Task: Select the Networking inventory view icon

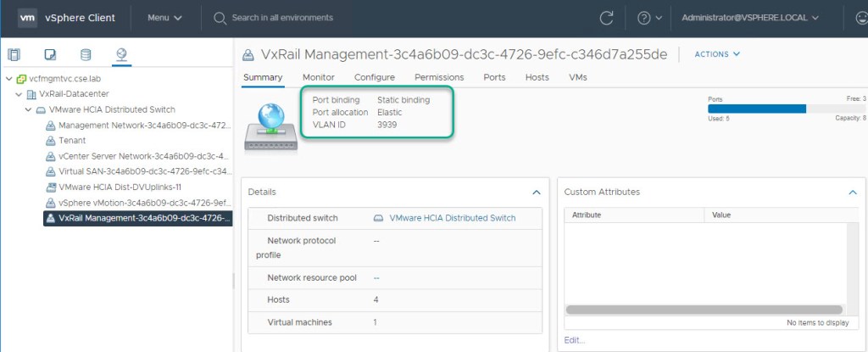Action: click(x=121, y=55)
